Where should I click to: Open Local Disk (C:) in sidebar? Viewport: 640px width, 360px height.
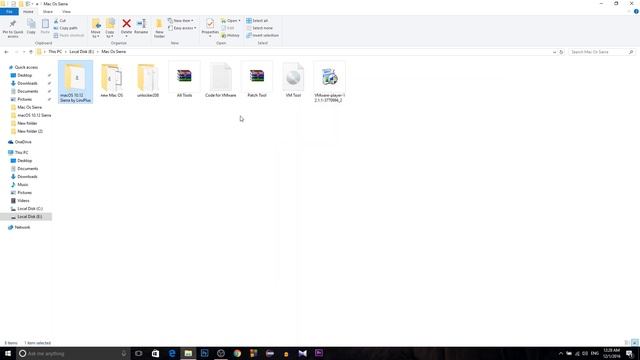coord(30,209)
